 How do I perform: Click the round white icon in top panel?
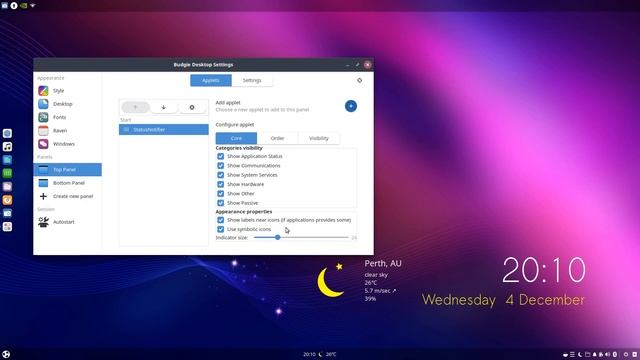click(14, 5)
